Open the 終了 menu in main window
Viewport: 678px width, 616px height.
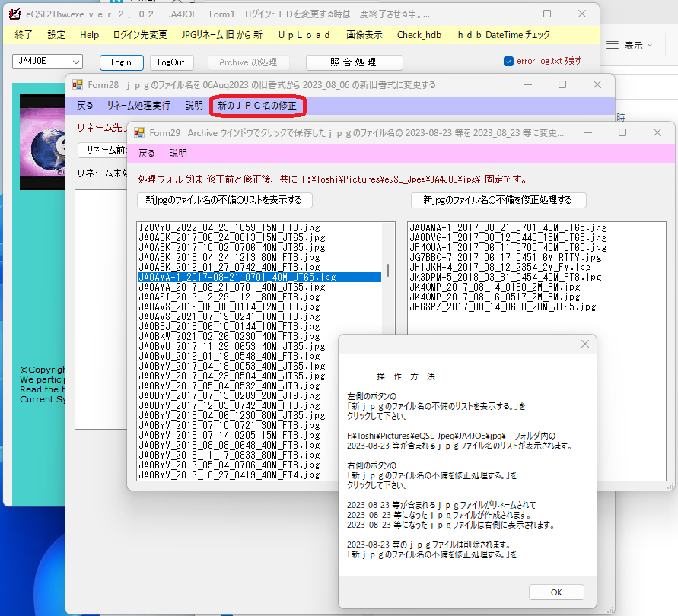(x=24, y=34)
